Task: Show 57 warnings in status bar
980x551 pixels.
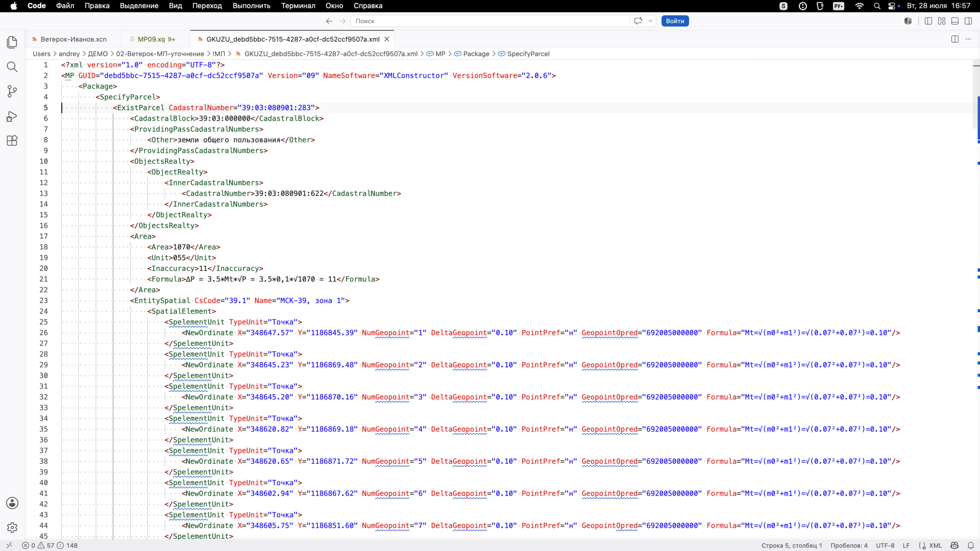Action: click(x=46, y=545)
